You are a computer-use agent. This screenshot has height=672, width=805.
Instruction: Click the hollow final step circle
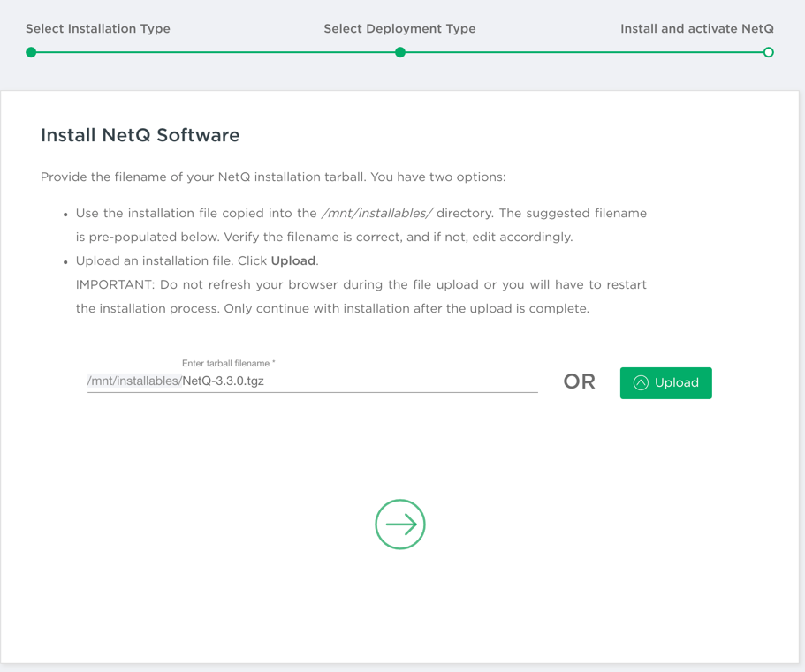coord(768,52)
